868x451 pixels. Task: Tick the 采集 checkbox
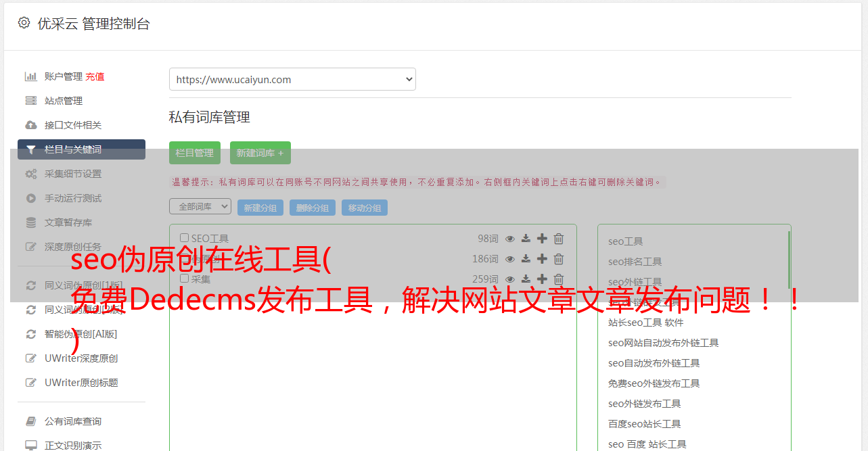(x=184, y=279)
